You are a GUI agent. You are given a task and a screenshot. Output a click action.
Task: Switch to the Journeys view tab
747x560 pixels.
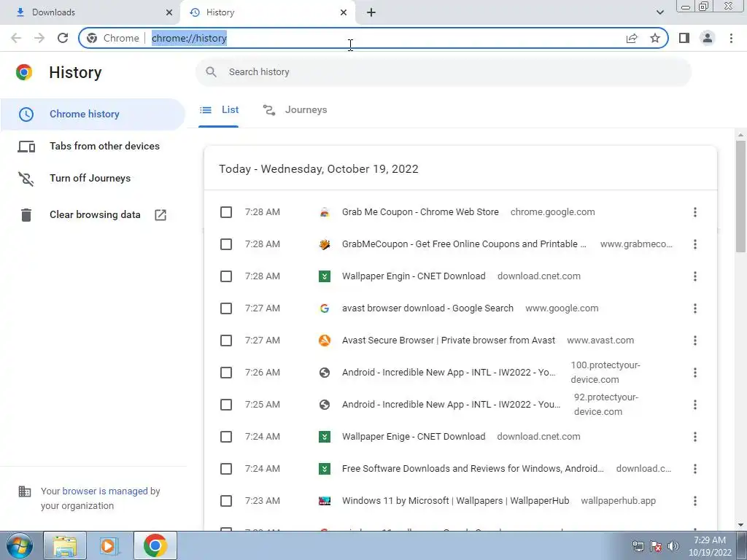295,110
